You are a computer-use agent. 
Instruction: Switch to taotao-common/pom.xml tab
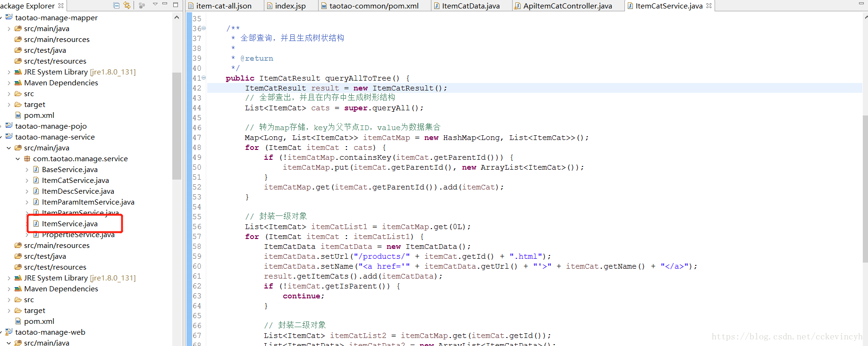tap(370, 6)
